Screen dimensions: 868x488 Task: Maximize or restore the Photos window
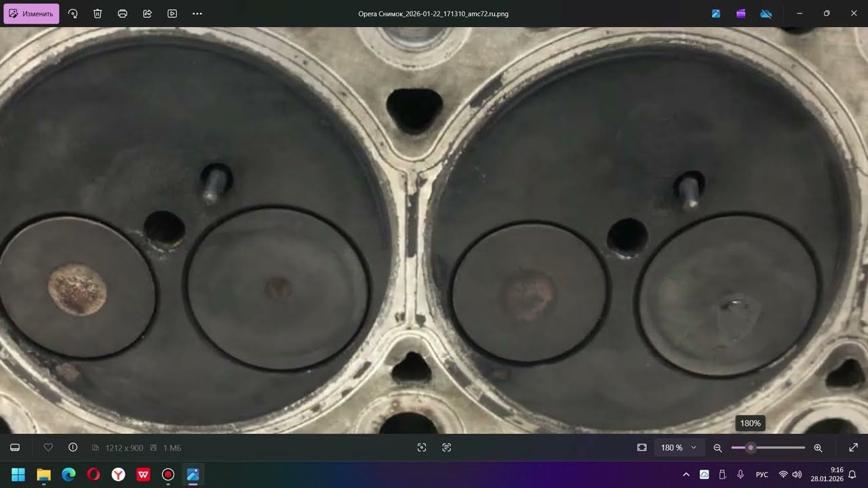827,14
